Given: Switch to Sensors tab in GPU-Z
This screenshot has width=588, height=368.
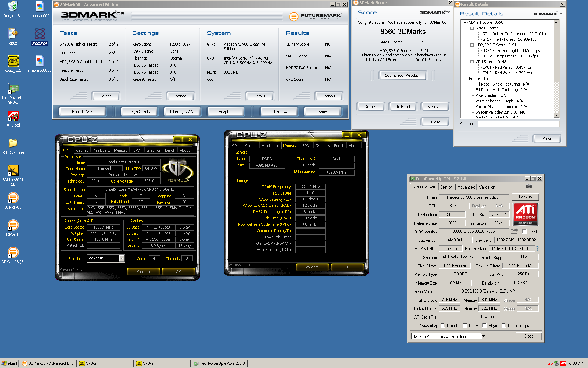Looking at the screenshot, I should 447,187.
